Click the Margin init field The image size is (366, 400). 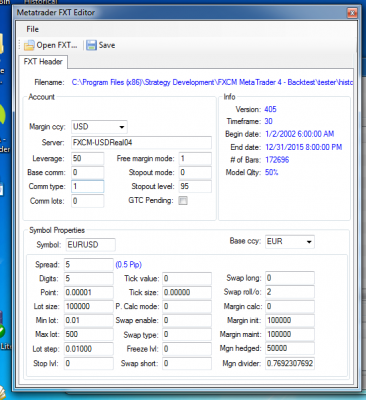coord(290,320)
